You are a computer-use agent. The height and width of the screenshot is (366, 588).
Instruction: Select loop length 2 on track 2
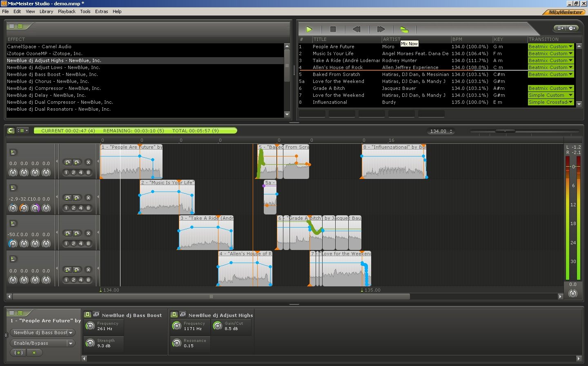73,208
